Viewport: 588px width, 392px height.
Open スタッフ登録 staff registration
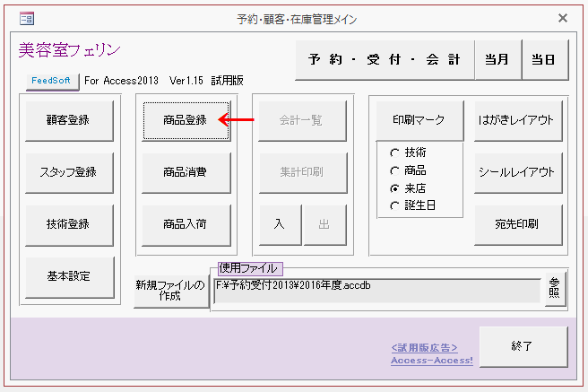(69, 172)
